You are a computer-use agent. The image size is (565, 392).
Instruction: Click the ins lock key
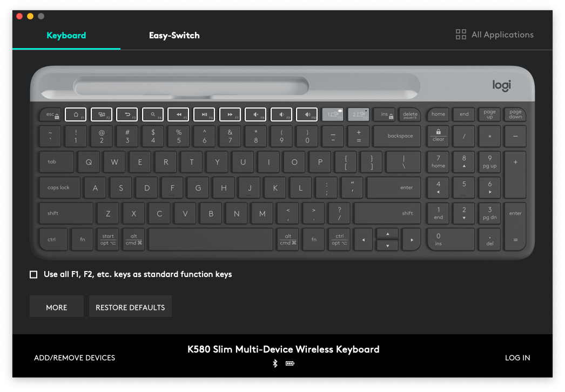click(x=385, y=114)
